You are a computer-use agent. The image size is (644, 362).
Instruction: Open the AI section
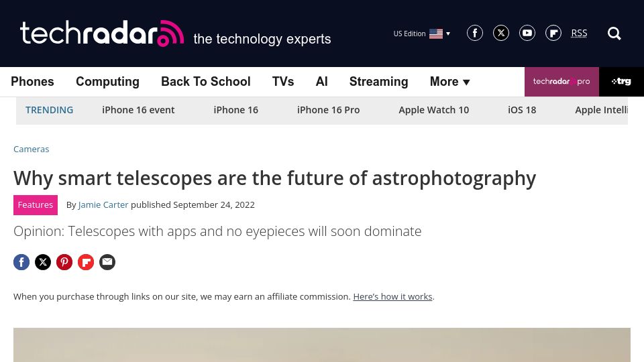click(x=321, y=82)
